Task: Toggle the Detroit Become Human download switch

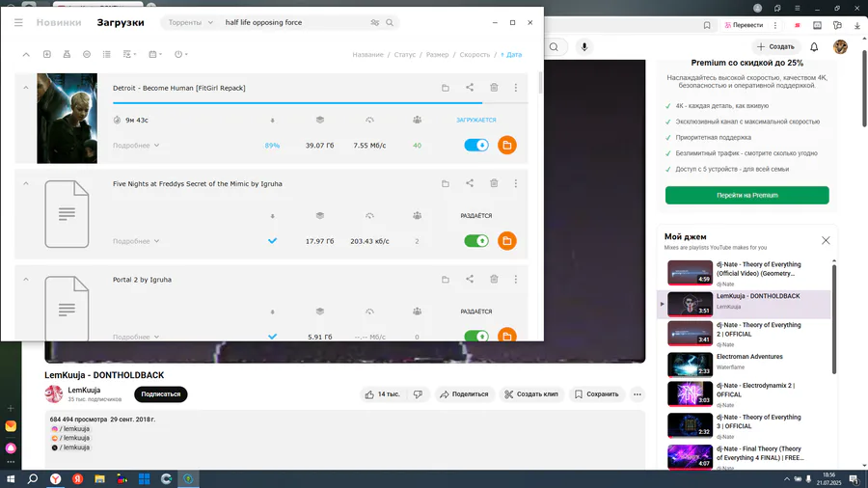Action: 476,145
